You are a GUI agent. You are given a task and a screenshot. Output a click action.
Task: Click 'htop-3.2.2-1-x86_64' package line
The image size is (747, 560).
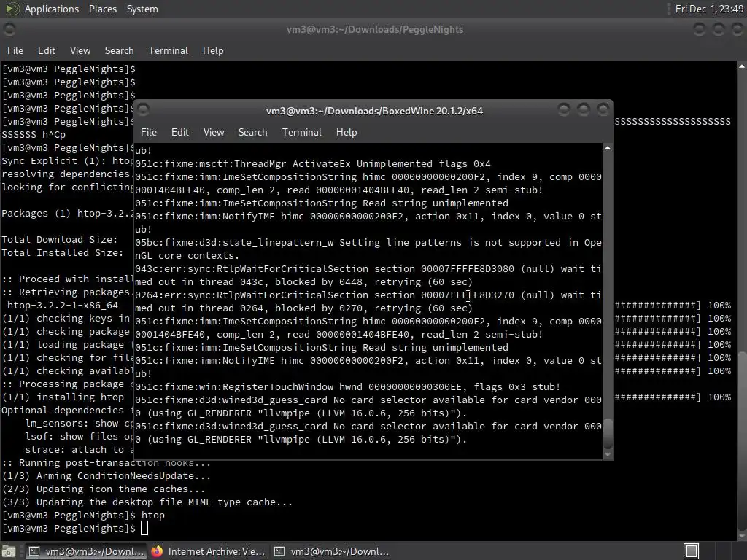tap(63, 306)
